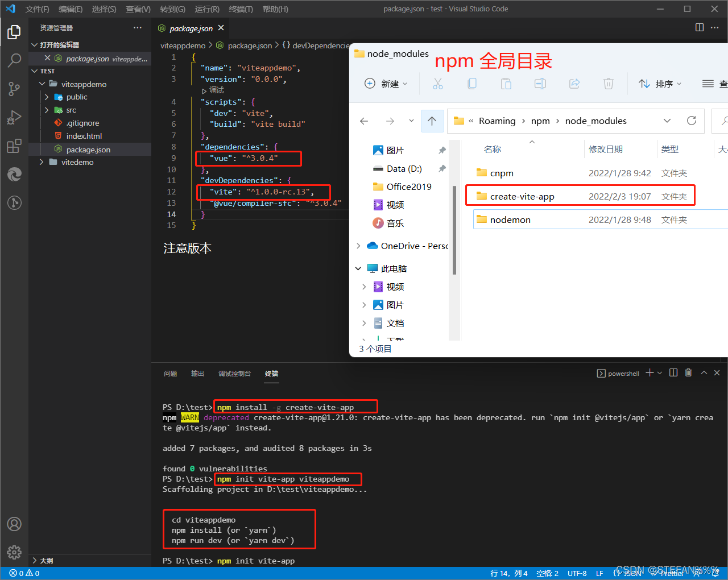Open the View menu

point(138,9)
